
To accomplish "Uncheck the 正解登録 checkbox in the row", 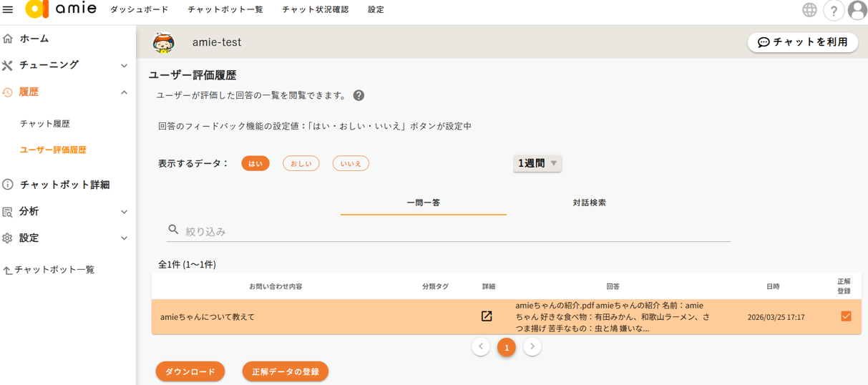I will 846,316.
